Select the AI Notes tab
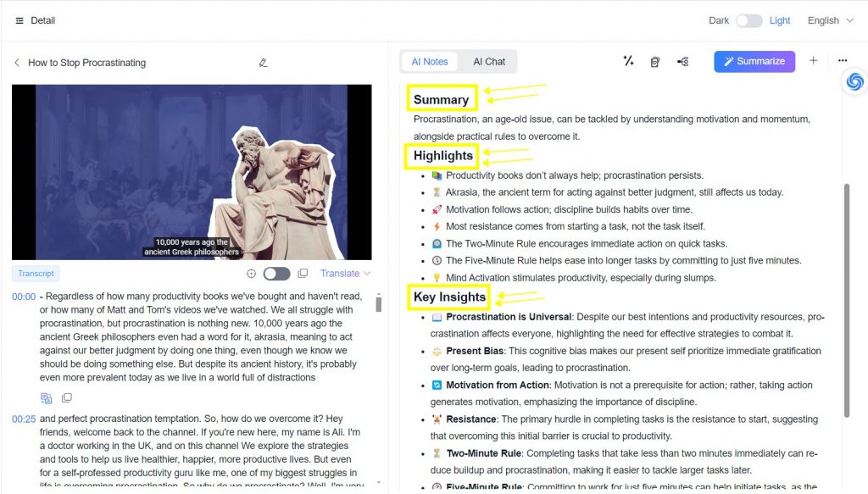 point(430,61)
